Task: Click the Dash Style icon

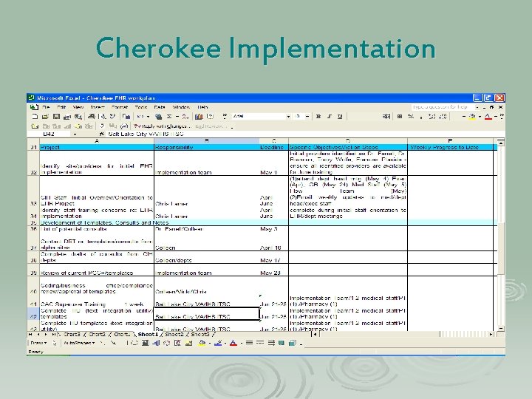Action: (x=260, y=343)
